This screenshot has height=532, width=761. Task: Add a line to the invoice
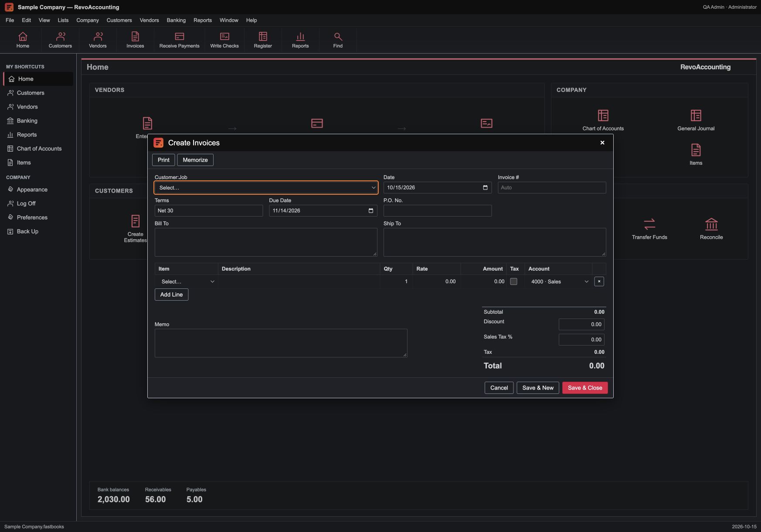coord(171,295)
